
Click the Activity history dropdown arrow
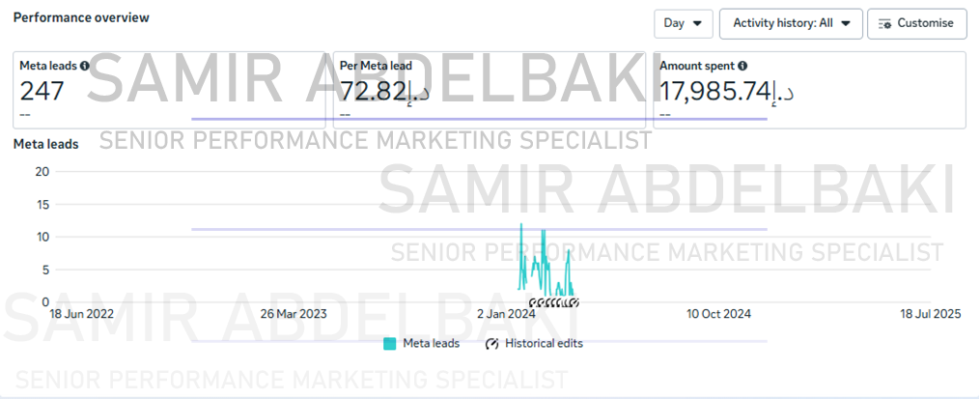tap(846, 24)
